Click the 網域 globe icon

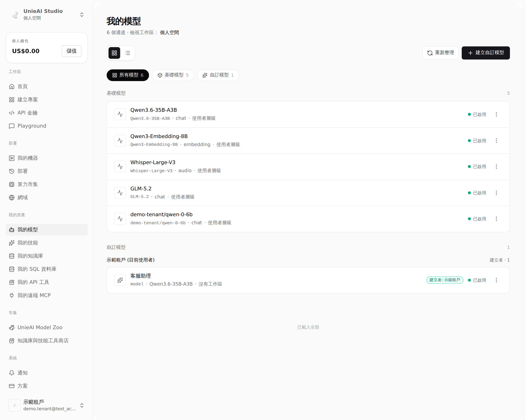pyautogui.click(x=12, y=197)
